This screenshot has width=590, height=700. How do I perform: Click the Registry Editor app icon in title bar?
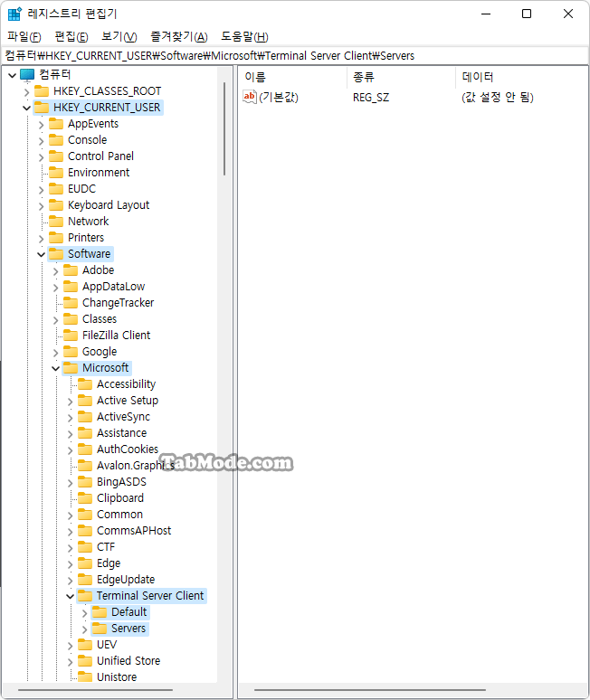pyautogui.click(x=14, y=14)
